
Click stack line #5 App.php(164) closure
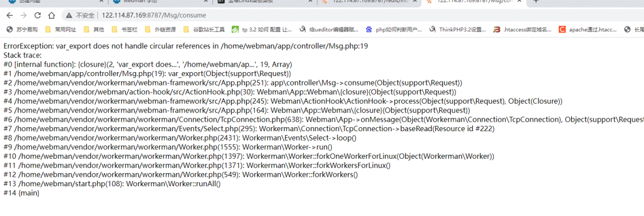237,110
